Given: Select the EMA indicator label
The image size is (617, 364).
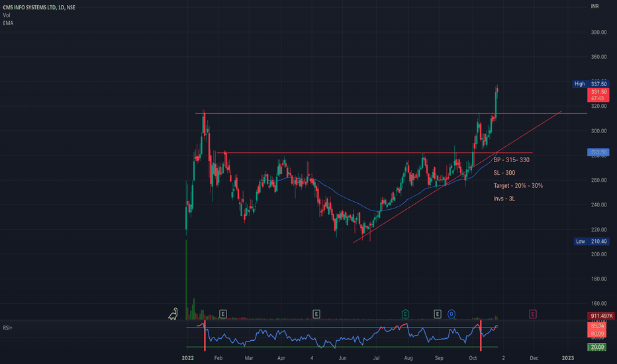Looking at the screenshot, I should click(x=8, y=23).
